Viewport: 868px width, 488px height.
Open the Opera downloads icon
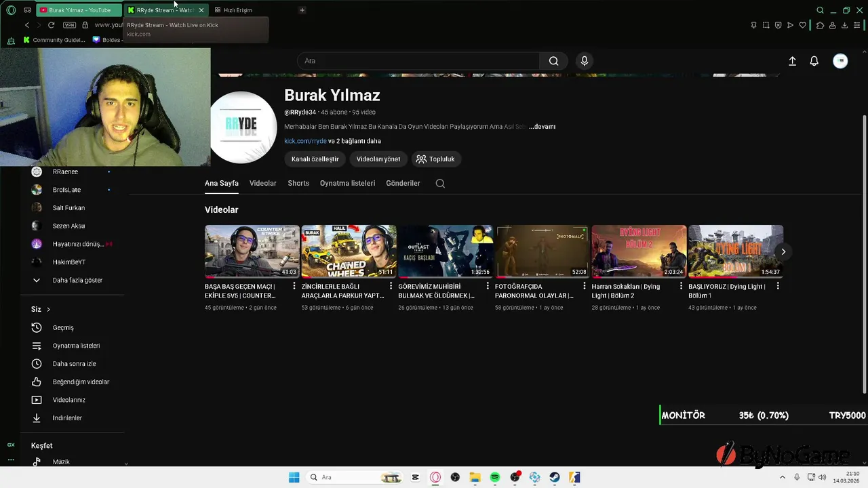(x=845, y=25)
